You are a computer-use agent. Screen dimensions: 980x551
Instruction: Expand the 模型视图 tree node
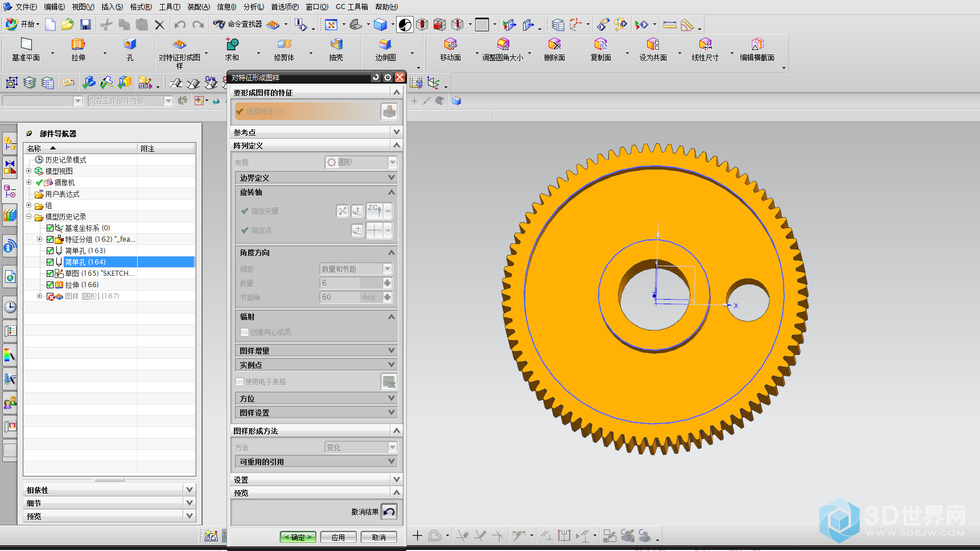point(29,171)
